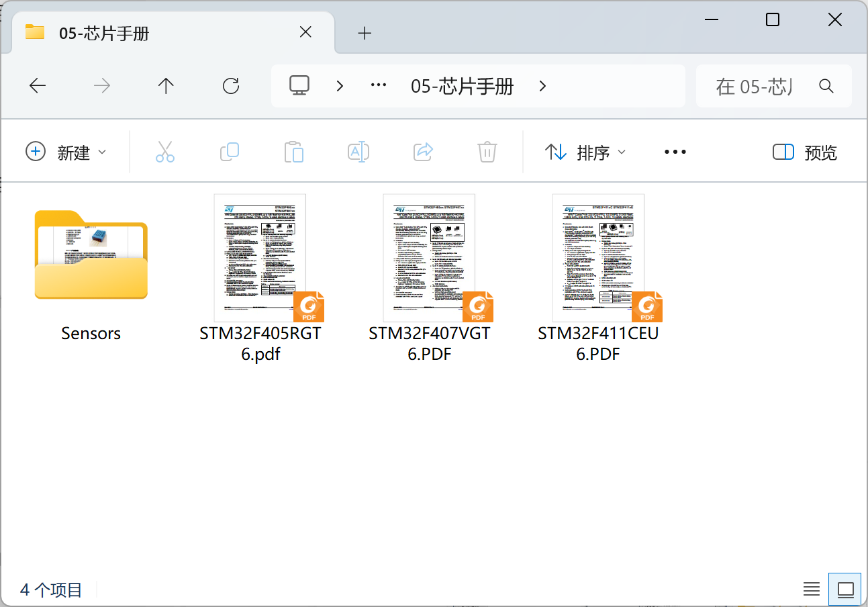Open a new File Explorer tab

tap(365, 32)
